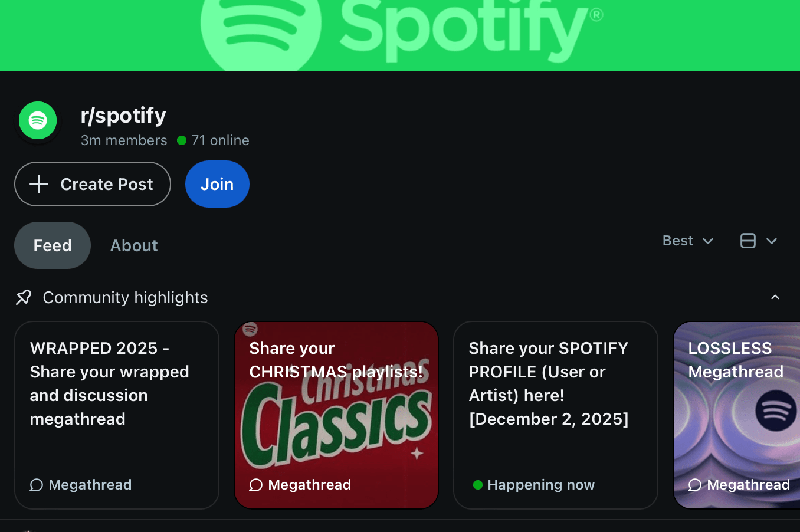This screenshot has width=800, height=532.
Task: Open the Christmas Classics playlists thumbnail card
Action: [x=336, y=415]
